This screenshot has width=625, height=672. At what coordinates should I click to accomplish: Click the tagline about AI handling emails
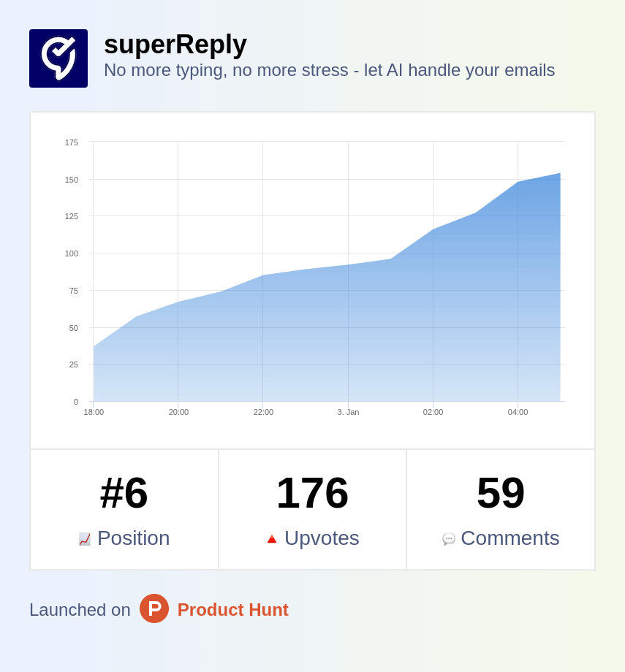329,70
